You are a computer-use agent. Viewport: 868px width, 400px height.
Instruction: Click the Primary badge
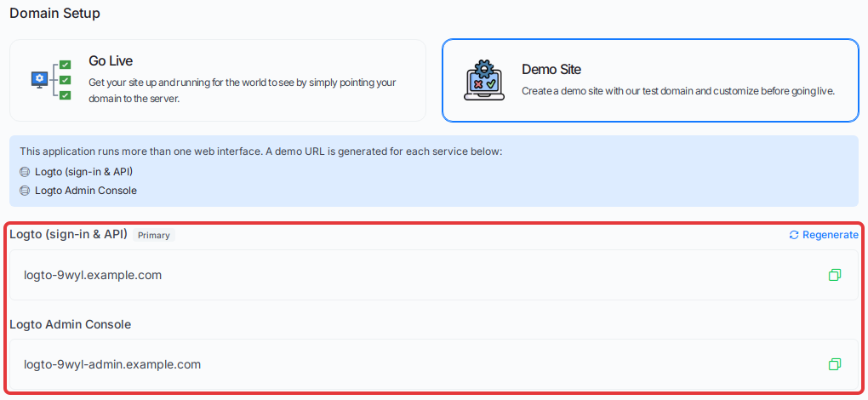(x=154, y=235)
